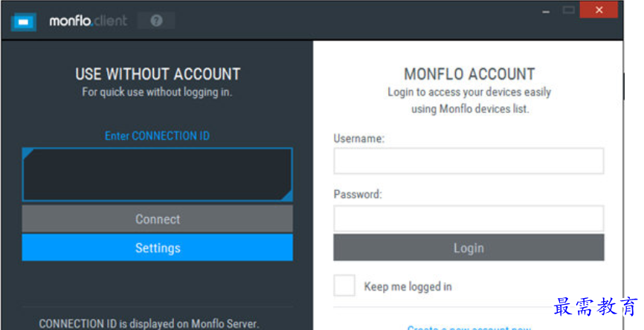
Task: Click the 'MONFLO ACCOUNT' heading
Action: point(469,74)
